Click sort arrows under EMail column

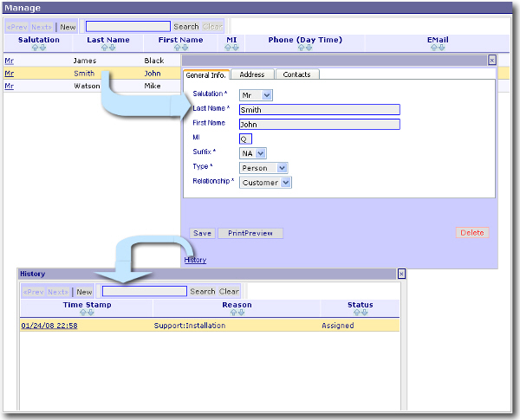pos(438,48)
